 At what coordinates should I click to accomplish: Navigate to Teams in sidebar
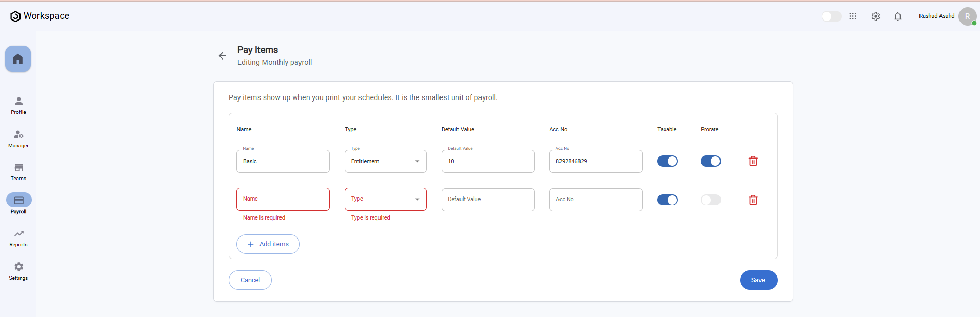[18, 172]
